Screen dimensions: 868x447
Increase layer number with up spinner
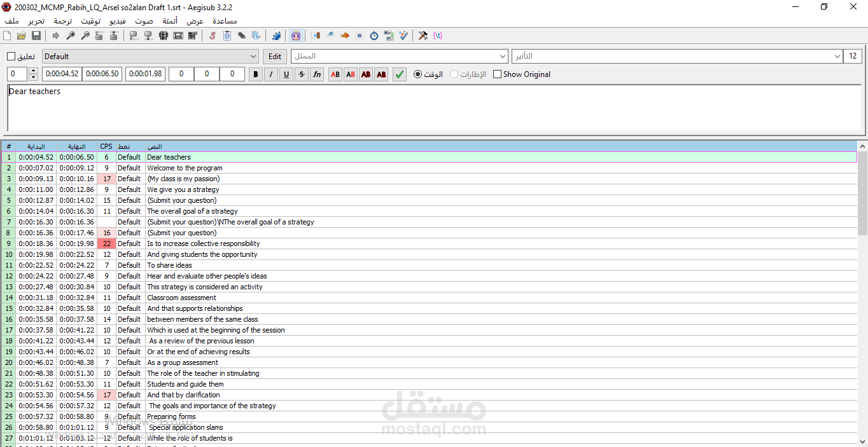[x=34, y=71]
